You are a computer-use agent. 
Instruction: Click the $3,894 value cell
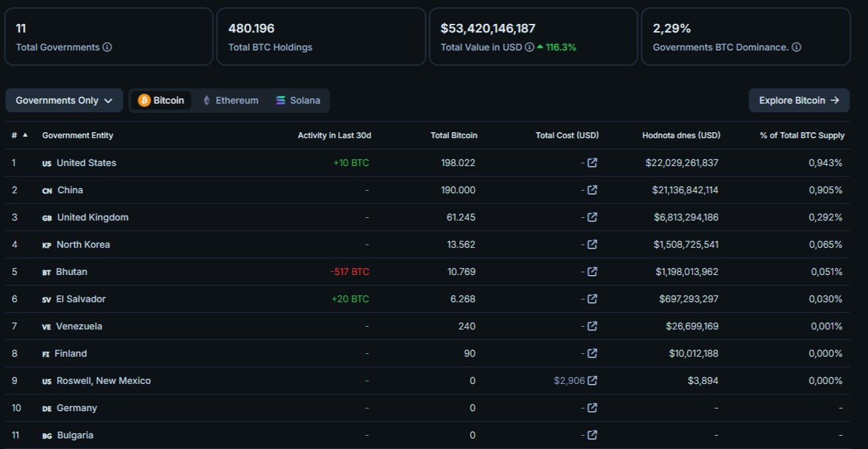click(703, 381)
